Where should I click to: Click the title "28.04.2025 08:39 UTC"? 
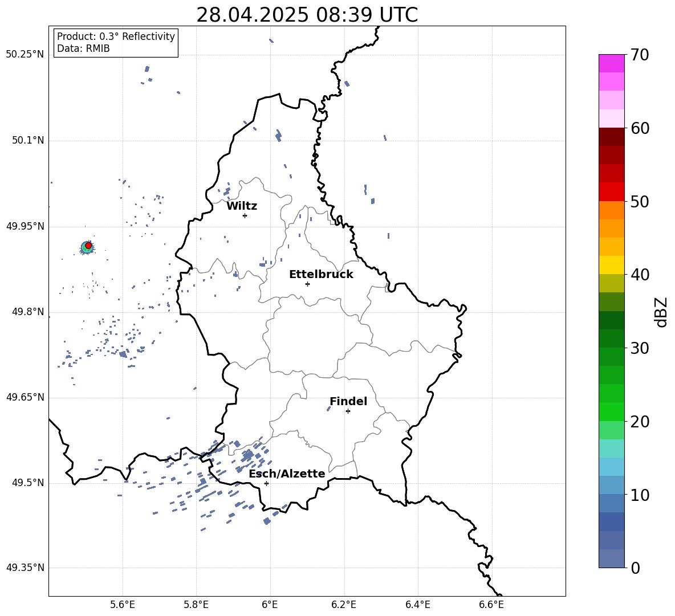coord(307,15)
